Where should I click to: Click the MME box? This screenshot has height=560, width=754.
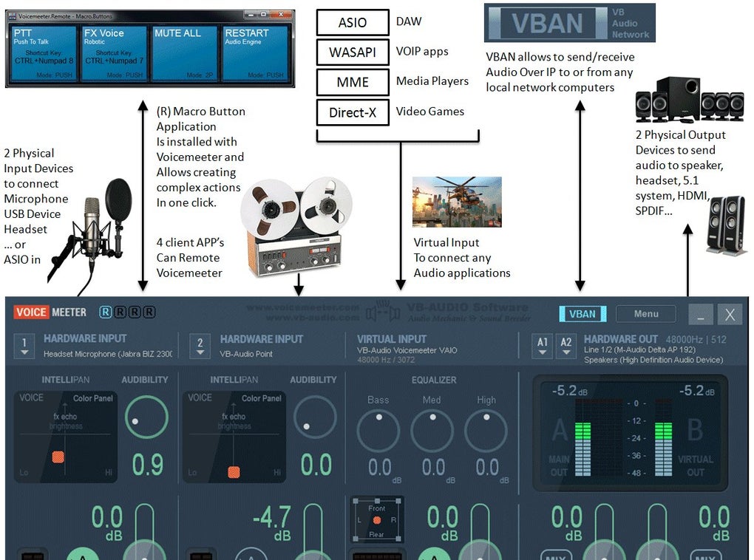click(353, 82)
